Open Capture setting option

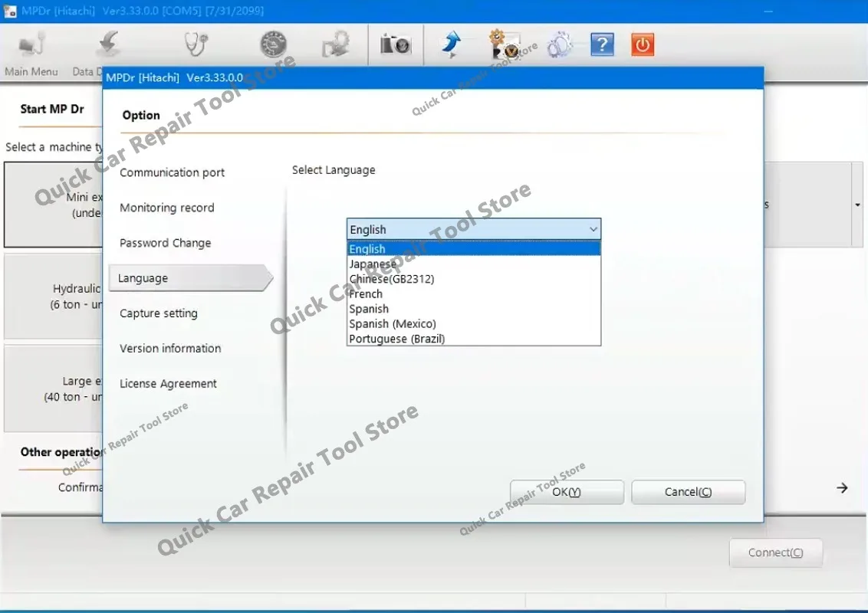(158, 313)
